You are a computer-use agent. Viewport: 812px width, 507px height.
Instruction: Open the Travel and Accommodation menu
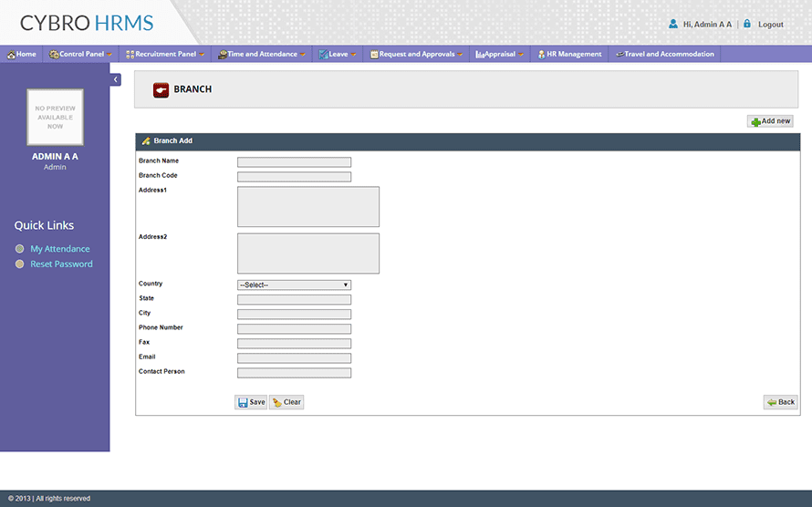[x=664, y=55]
